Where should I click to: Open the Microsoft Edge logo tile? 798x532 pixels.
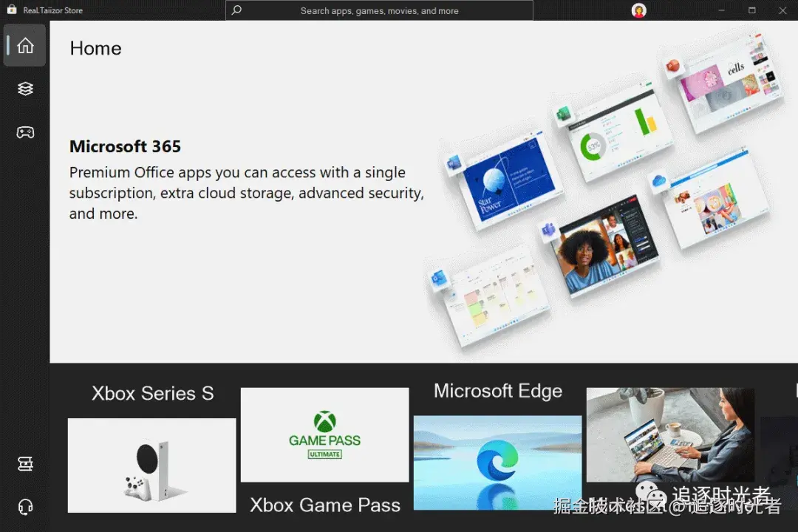coord(497,463)
